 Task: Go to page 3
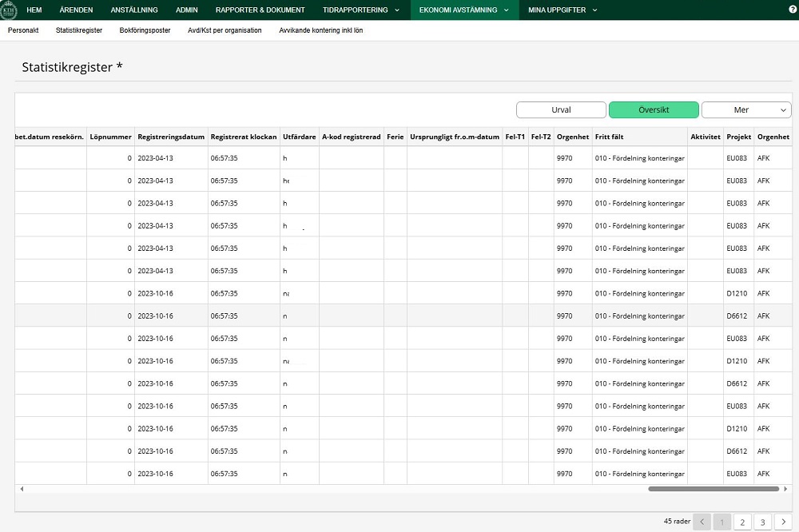point(763,522)
